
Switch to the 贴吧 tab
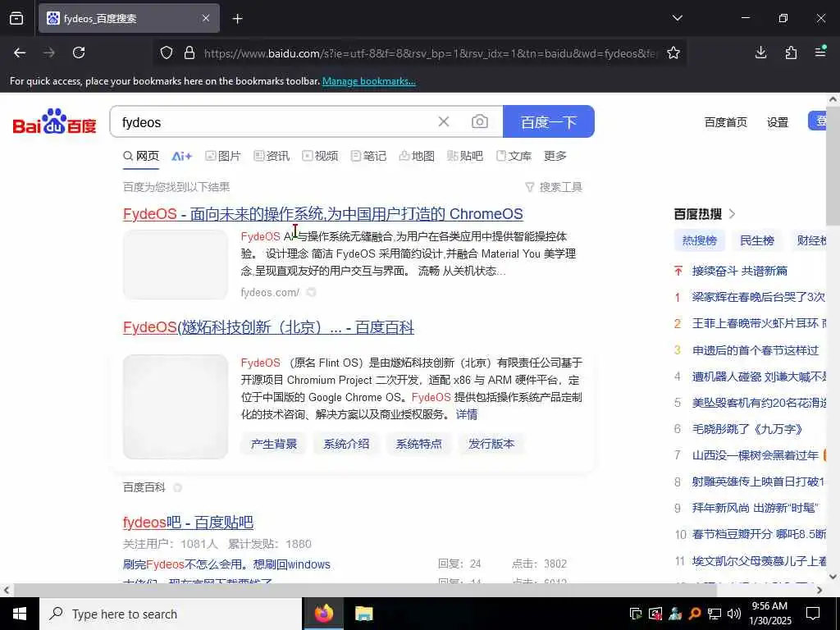[464, 156]
